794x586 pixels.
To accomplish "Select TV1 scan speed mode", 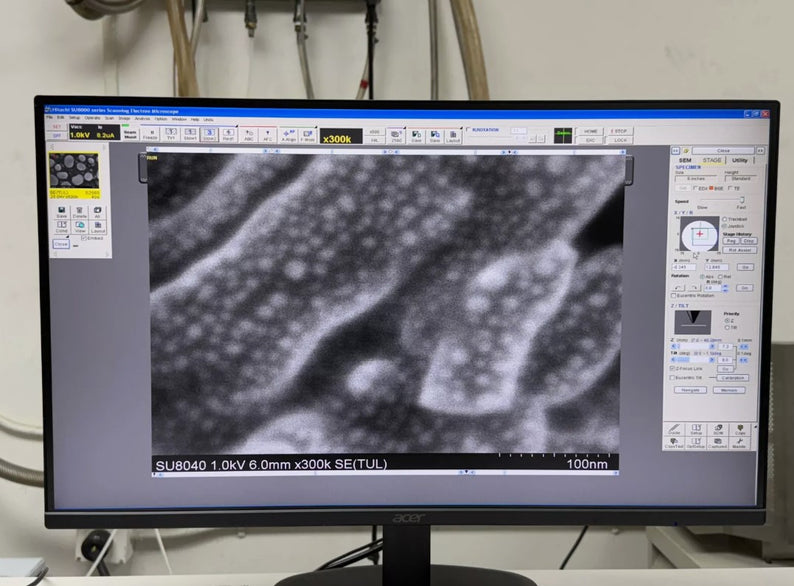I will point(171,134).
